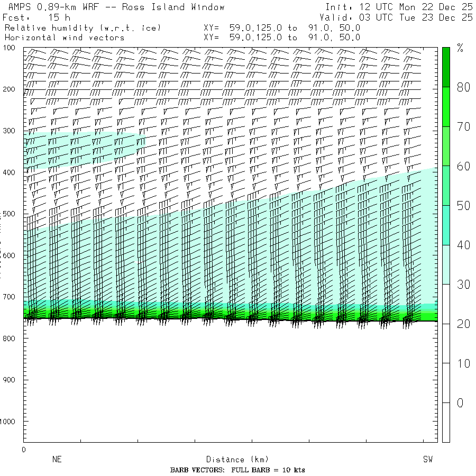This screenshot has height=476, width=476.
Task: Click the XY coordinates beside Horizontal wind vectors
Action: pyautogui.click(x=282, y=38)
